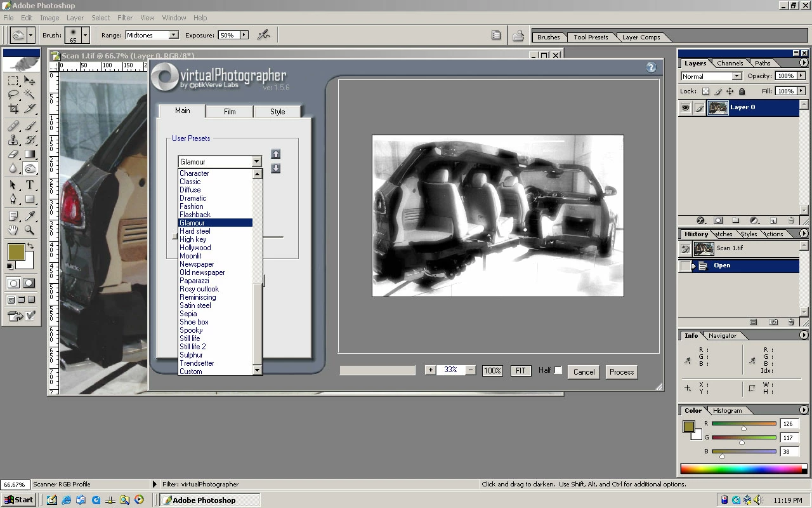Screen dimensions: 812x508
Task: Select the Path Selection tool
Action: coord(13,185)
